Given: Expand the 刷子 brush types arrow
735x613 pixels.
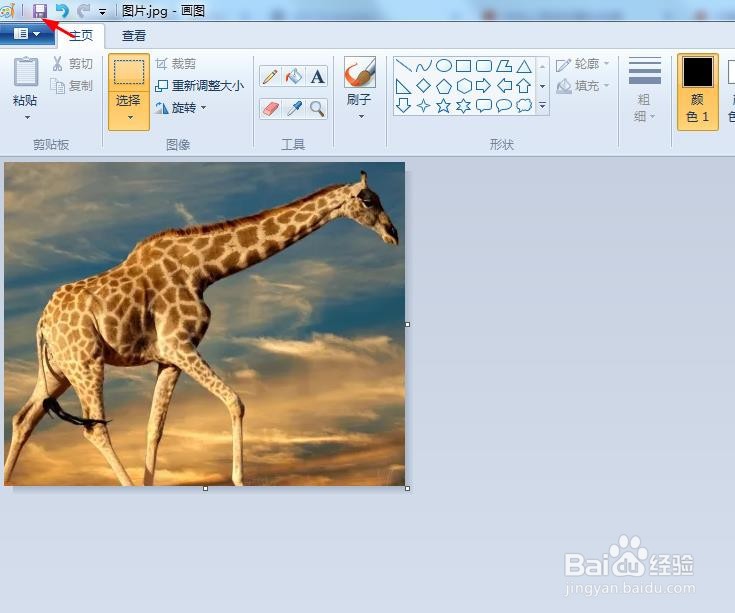Looking at the screenshot, I should click(360, 116).
